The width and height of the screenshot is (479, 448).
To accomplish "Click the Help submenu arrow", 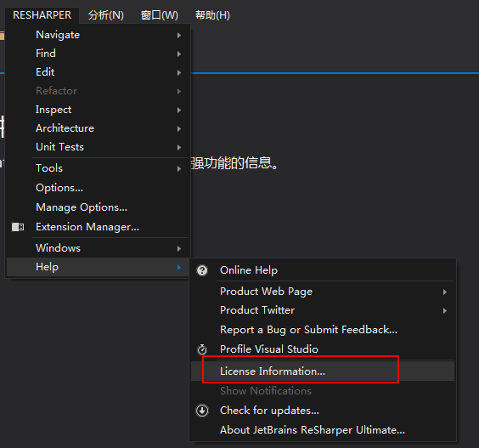I will [179, 267].
